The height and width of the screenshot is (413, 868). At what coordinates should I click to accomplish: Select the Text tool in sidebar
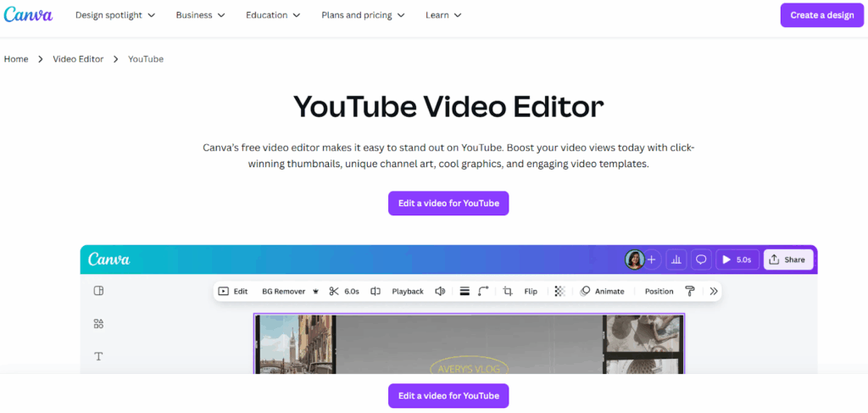click(x=98, y=356)
